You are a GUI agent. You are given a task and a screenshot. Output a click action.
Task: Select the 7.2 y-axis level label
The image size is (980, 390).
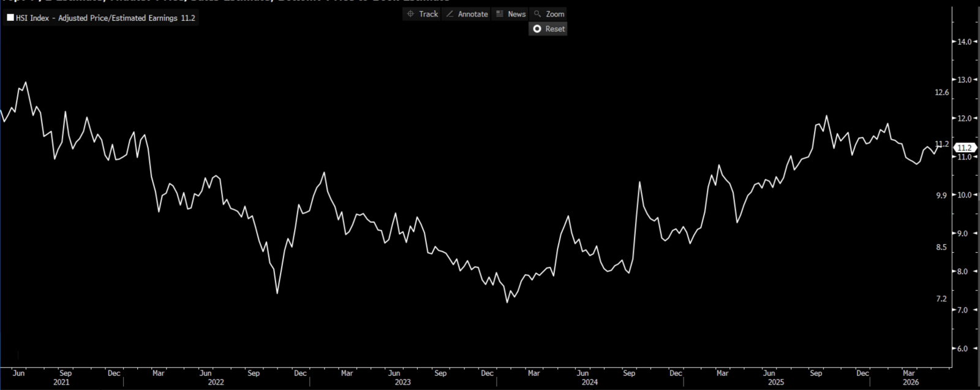click(941, 299)
